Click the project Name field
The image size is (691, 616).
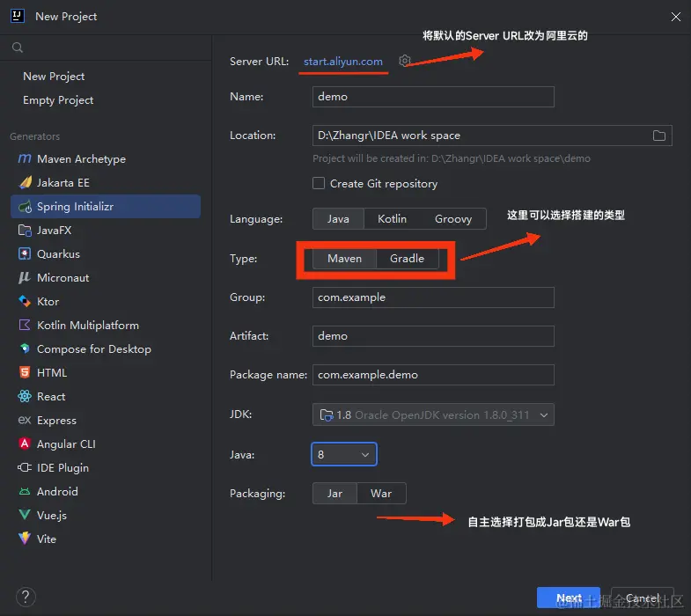(433, 97)
